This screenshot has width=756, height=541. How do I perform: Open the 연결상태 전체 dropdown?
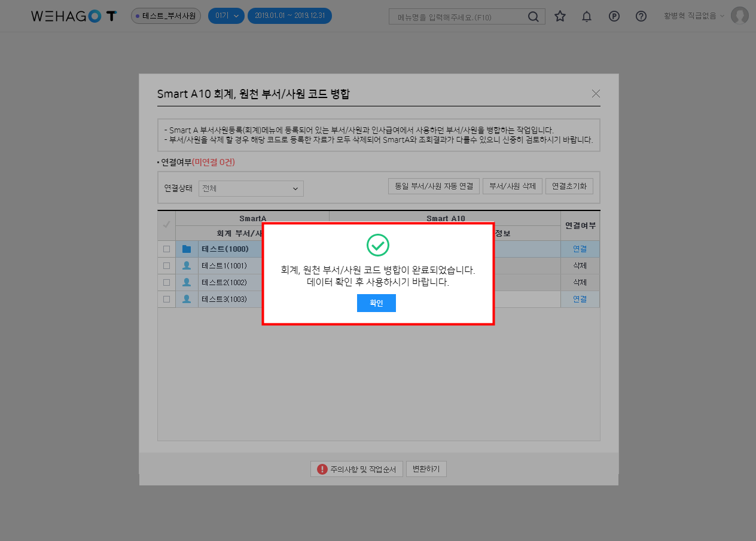[x=251, y=188]
